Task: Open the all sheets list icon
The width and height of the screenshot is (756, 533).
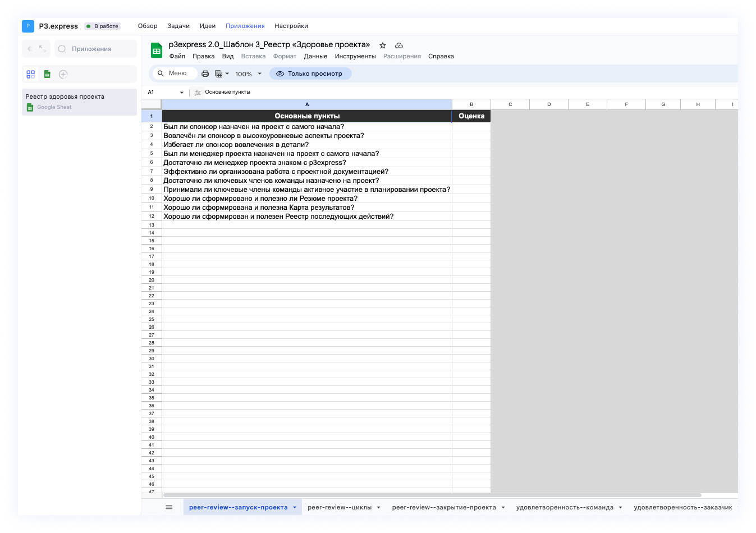Action: [169, 507]
